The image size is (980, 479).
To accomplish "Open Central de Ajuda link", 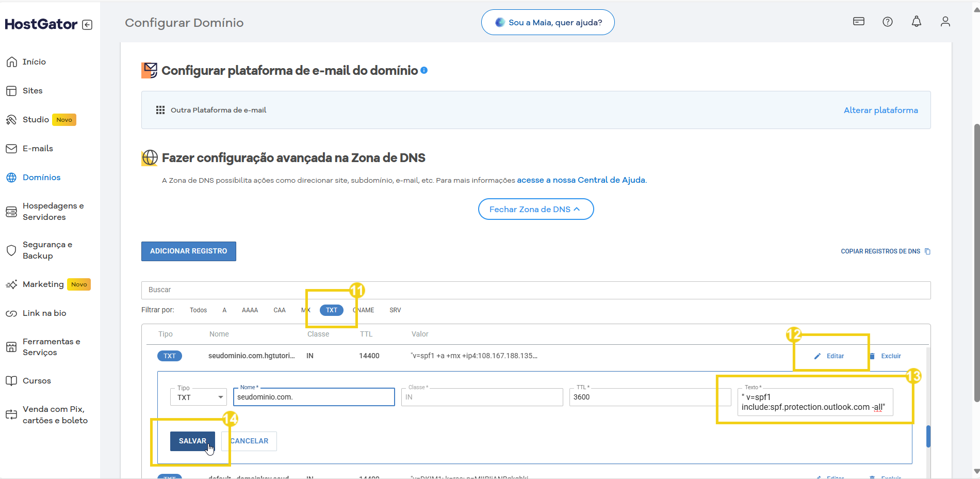I will click(x=581, y=180).
